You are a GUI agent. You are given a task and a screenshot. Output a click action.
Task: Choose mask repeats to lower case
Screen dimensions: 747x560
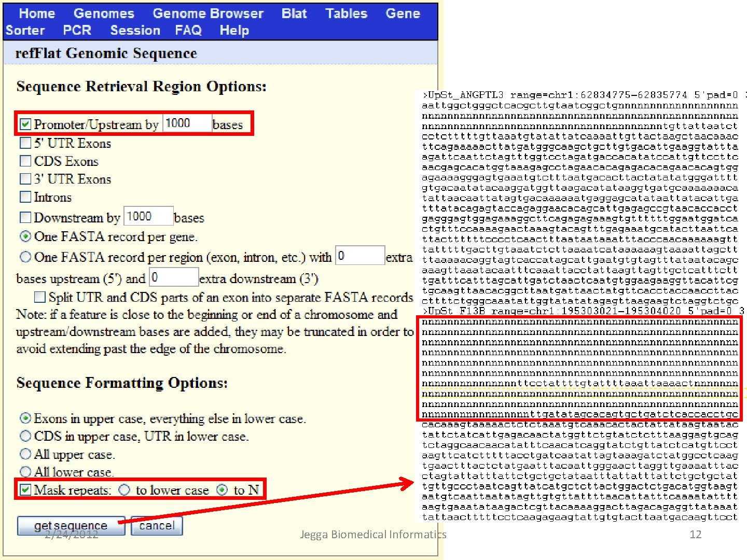point(125,489)
